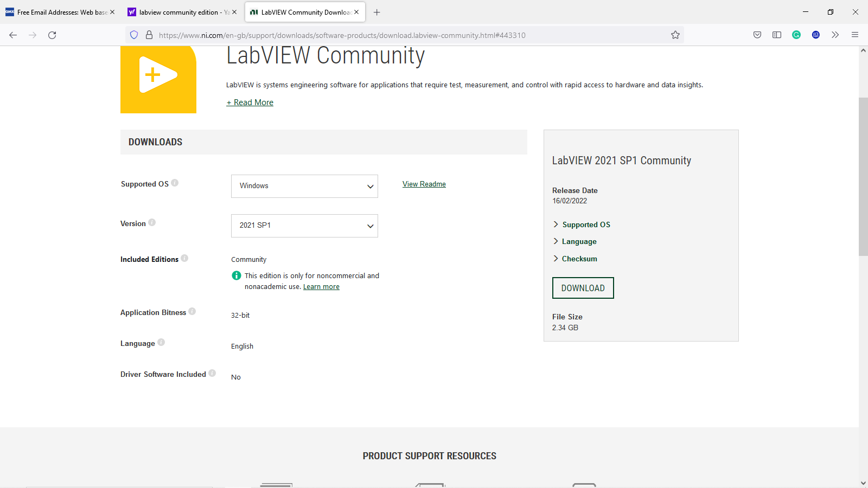Show info icon next to Language field

tap(161, 342)
